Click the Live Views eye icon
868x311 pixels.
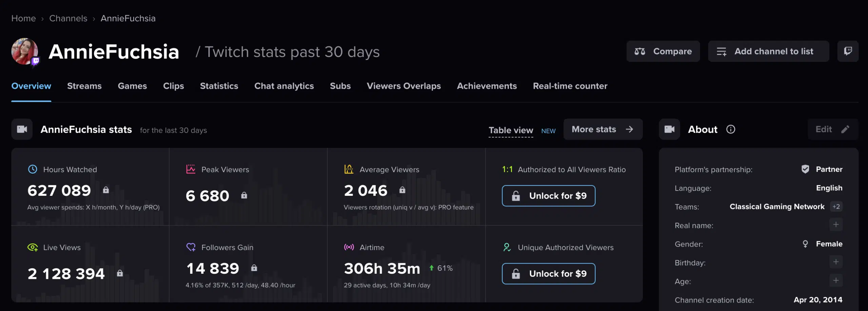(x=33, y=247)
